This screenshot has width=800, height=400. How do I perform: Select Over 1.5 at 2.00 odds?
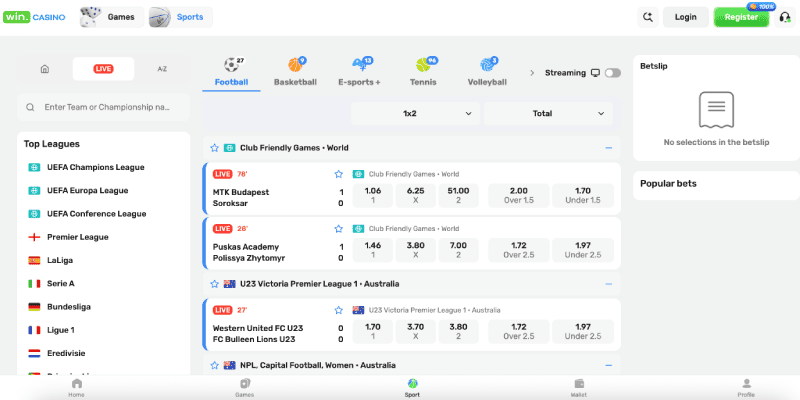519,195
